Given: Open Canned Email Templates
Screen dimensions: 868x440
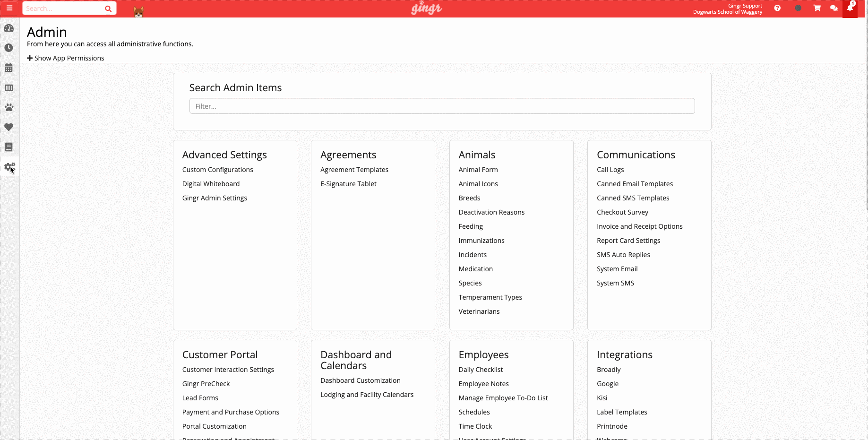Looking at the screenshot, I should click(635, 184).
